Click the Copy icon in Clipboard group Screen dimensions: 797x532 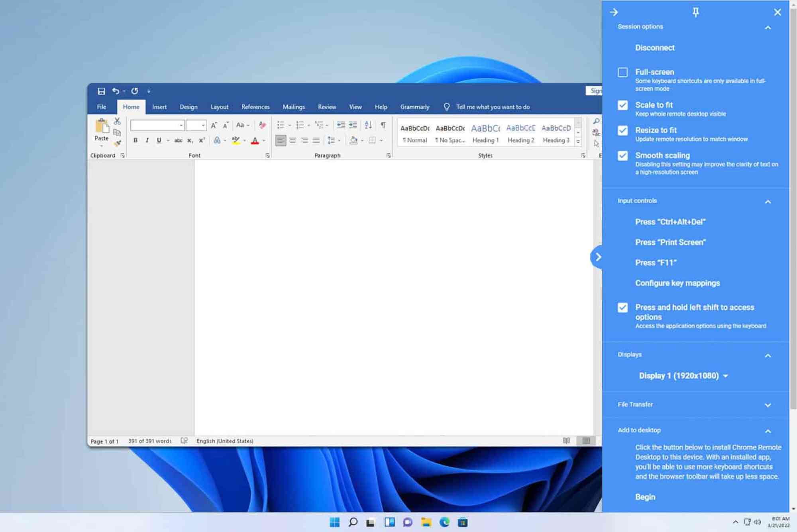click(x=117, y=132)
